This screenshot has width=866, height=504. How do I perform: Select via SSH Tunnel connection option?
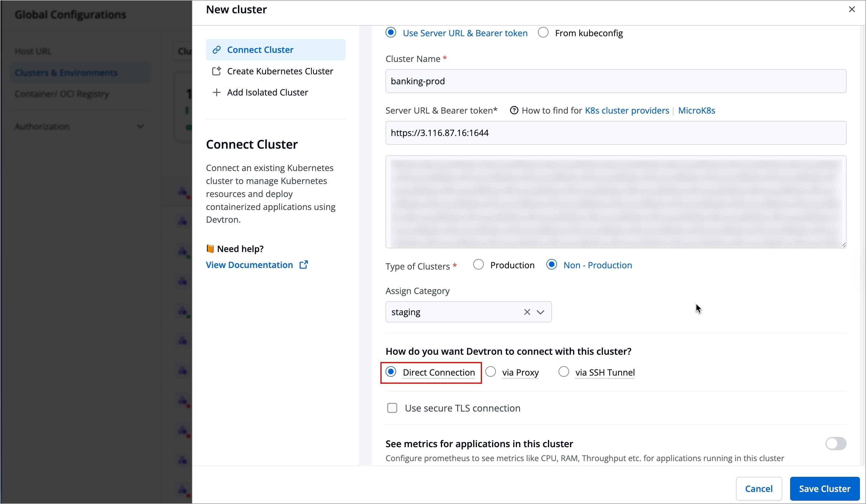click(564, 372)
